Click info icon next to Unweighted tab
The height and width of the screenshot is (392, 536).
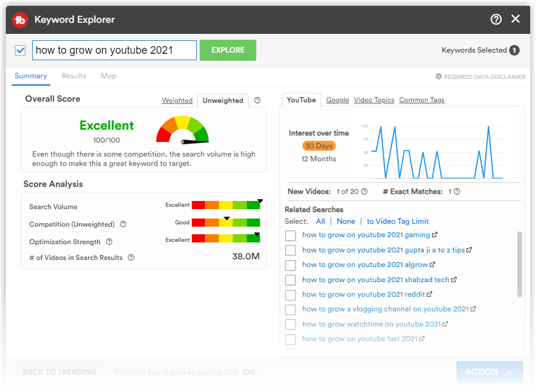257,100
